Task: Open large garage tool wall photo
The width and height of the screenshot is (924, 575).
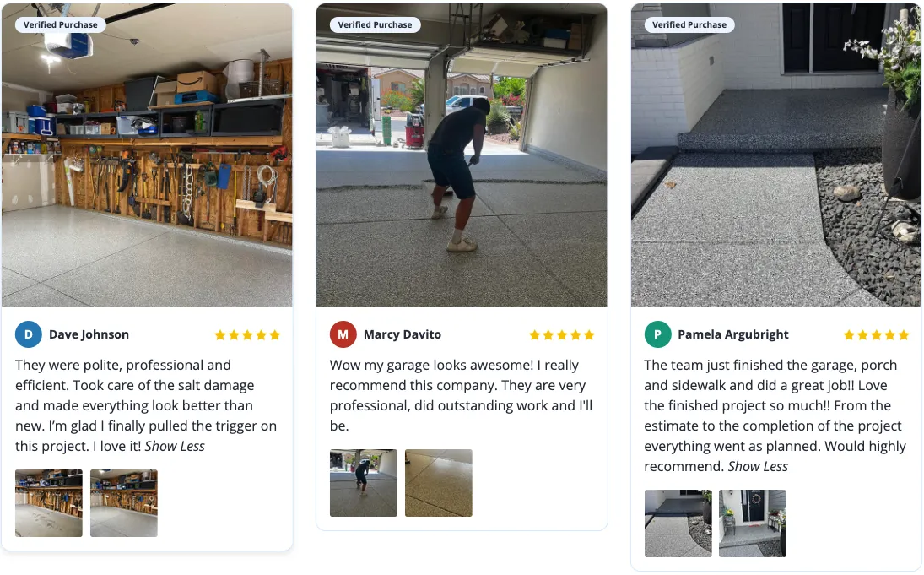Action: point(147,155)
